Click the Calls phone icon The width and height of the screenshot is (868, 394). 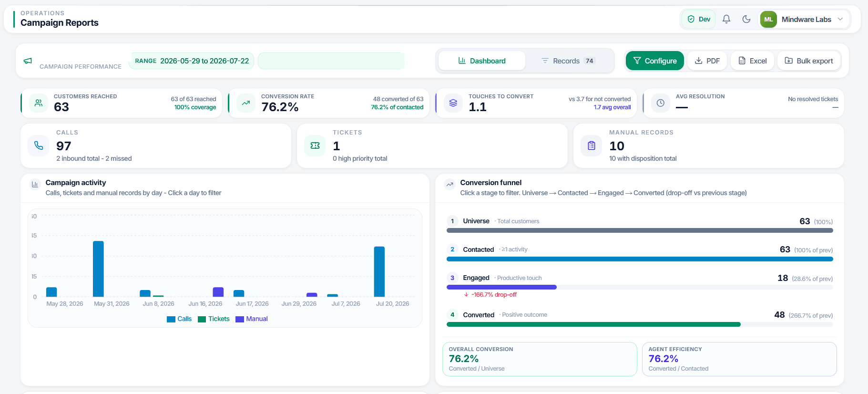pyautogui.click(x=39, y=145)
